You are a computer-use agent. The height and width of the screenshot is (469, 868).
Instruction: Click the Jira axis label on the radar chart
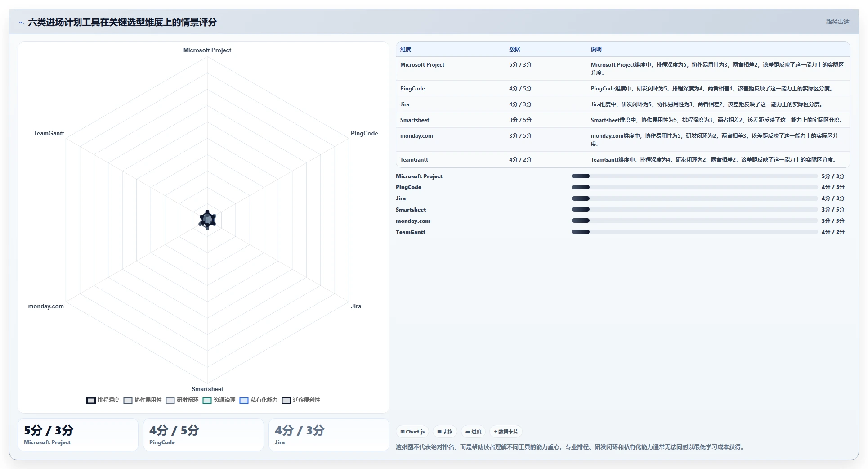pos(356,306)
